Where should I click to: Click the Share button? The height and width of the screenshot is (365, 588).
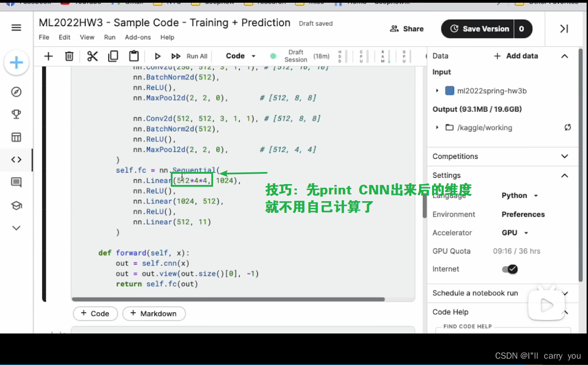406,29
